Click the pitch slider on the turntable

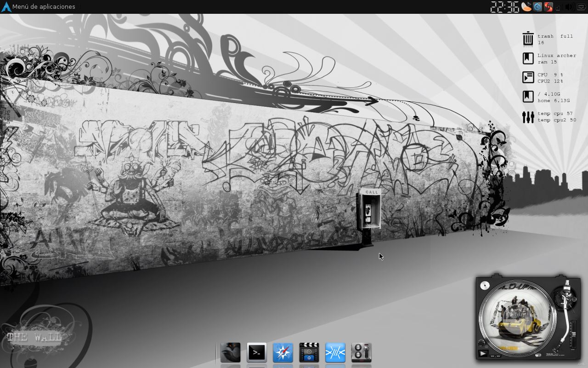point(574,335)
